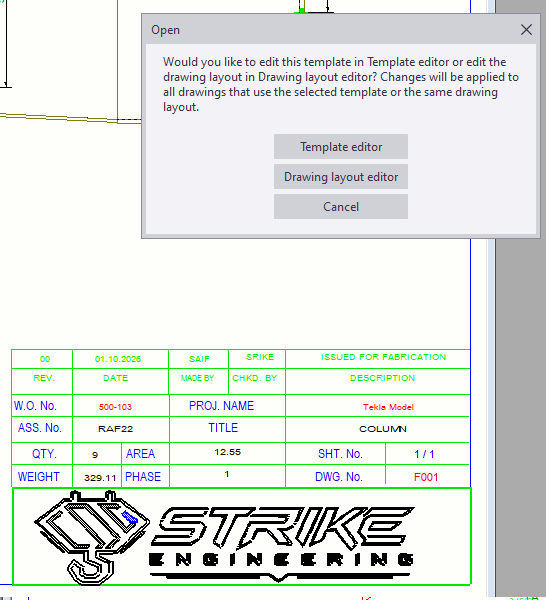Close the Open dialog with X

tap(526, 29)
